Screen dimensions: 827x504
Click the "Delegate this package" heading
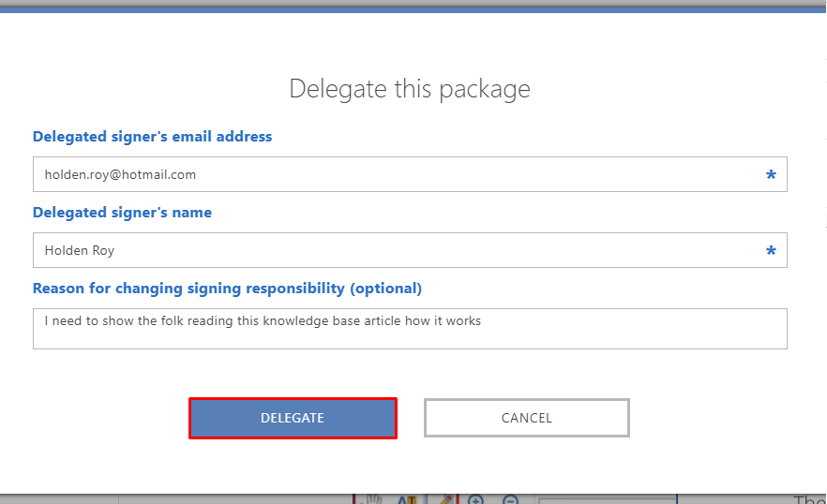pyautogui.click(x=410, y=89)
